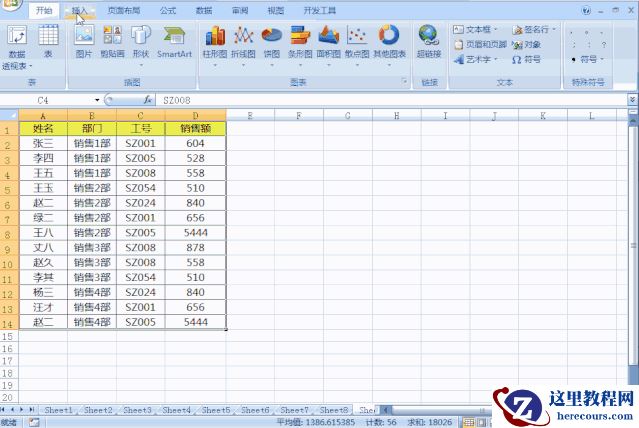Open the 数据透视表 dropdown arrow
This screenshot has height=428, width=639.
click(31, 66)
